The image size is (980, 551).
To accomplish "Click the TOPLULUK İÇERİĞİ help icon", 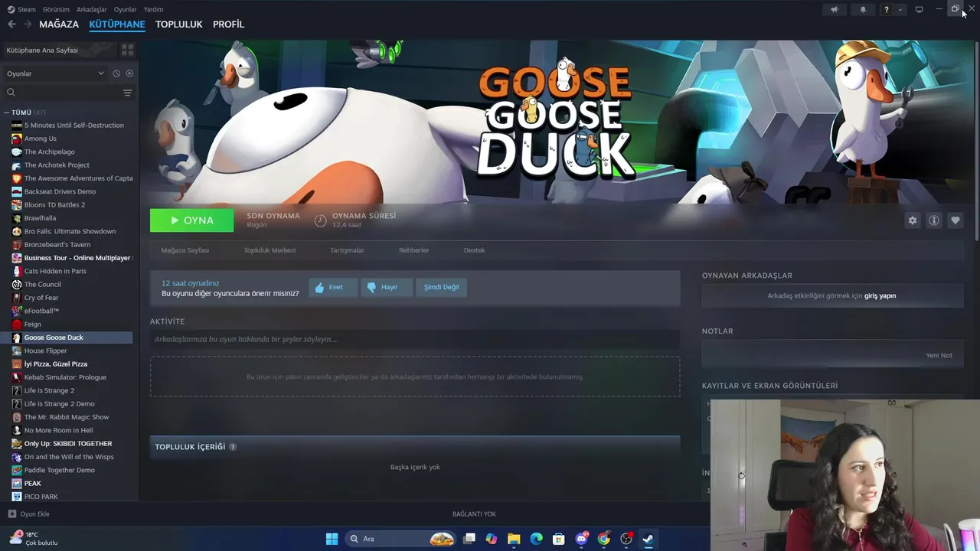I will tap(233, 447).
